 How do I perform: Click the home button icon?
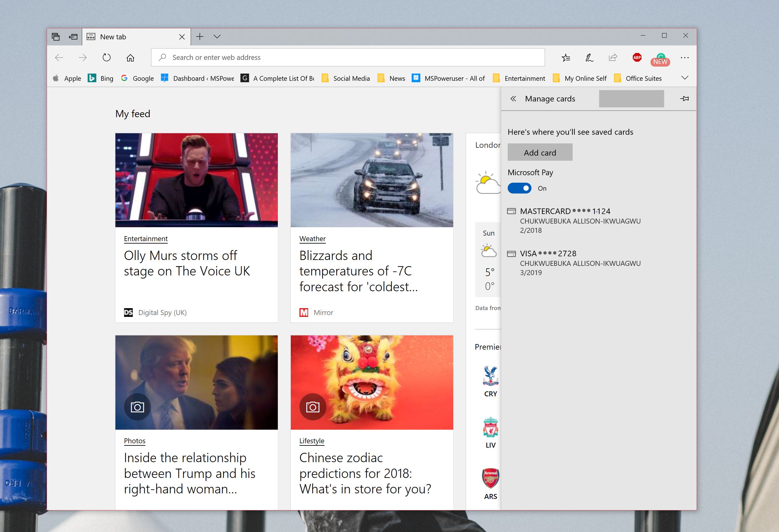point(131,57)
